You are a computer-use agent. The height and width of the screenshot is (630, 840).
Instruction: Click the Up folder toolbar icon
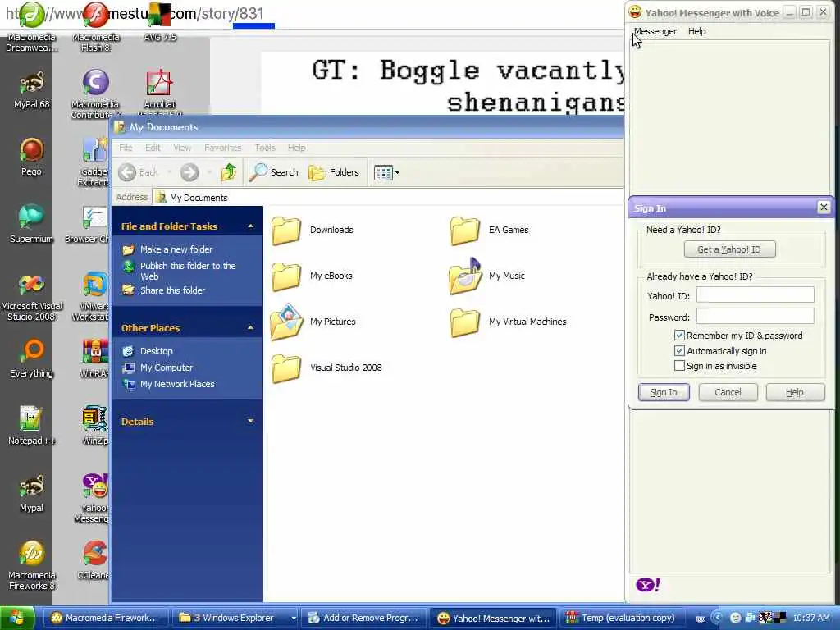pos(229,172)
